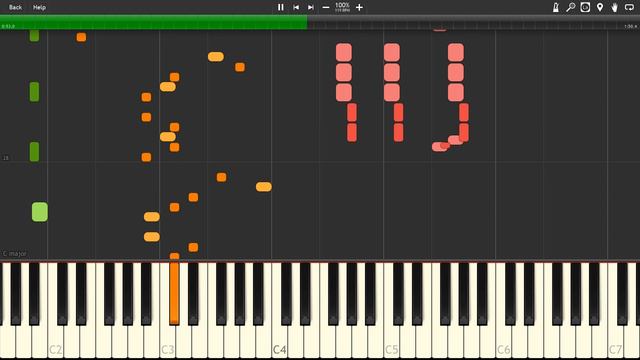Toggle the metronome
The width and height of the screenshot is (640, 360).
(x=556, y=7)
